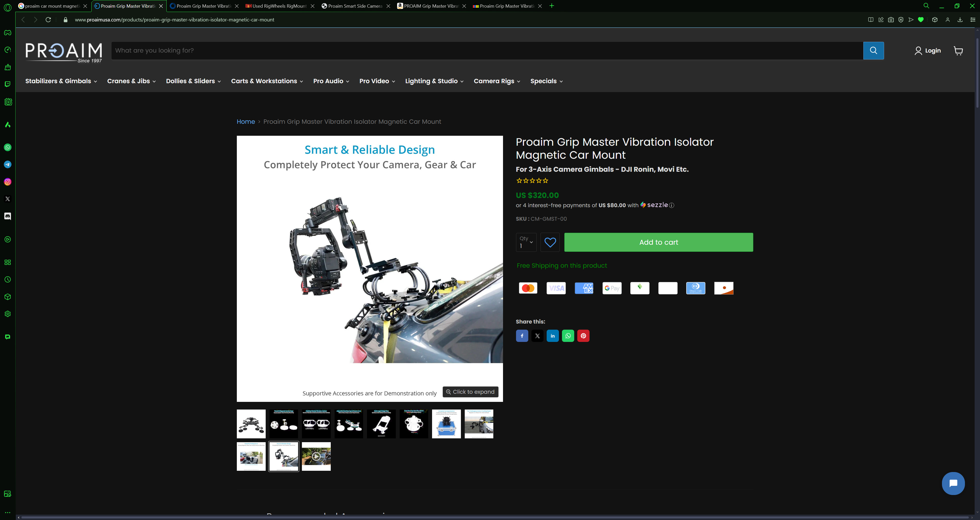Viewport: 980px width, 520px height.
Task: Go to Home breadcrumb link
Action: point(246,122)
